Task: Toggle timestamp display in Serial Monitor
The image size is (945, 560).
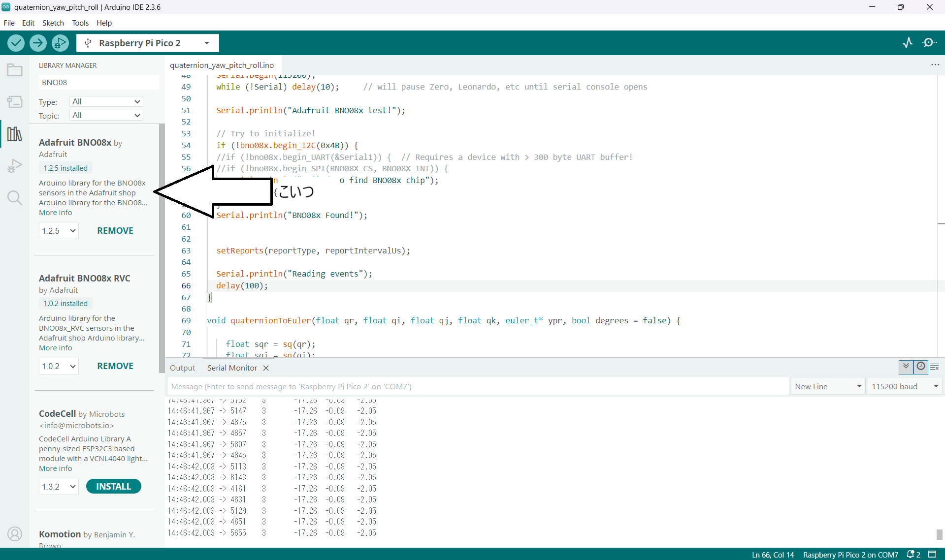Action: 920,367
